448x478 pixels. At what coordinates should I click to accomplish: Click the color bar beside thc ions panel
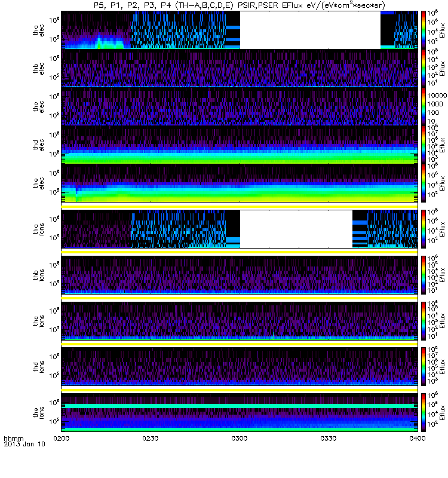tap(424, 321)
